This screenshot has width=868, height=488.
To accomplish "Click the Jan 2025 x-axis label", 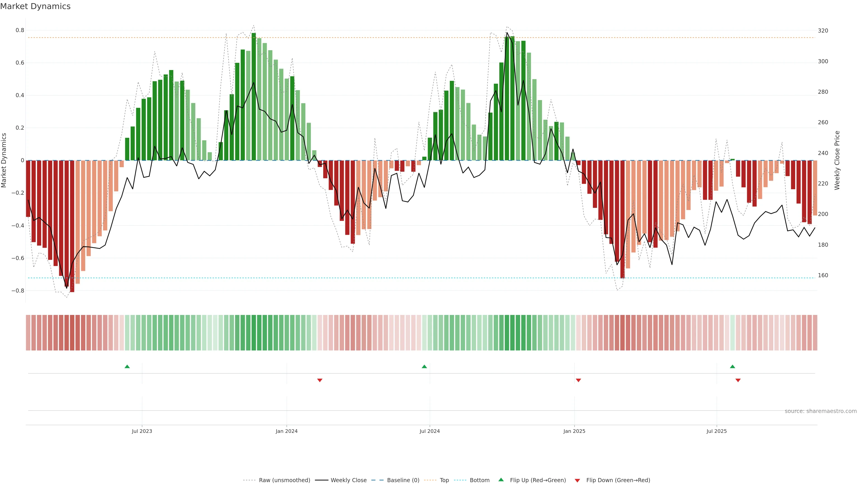I will (x=574, y=431).
